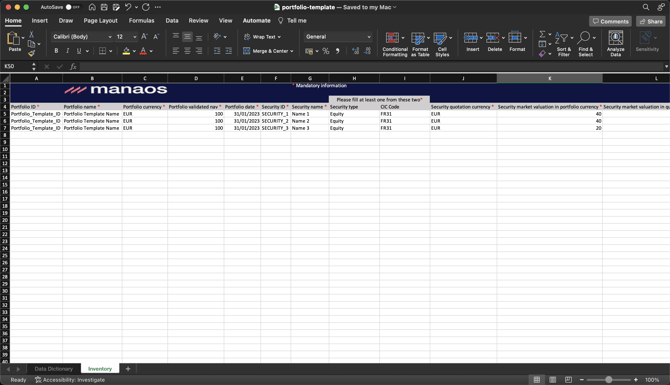Open the General number format dropdown

coord(338,37)
